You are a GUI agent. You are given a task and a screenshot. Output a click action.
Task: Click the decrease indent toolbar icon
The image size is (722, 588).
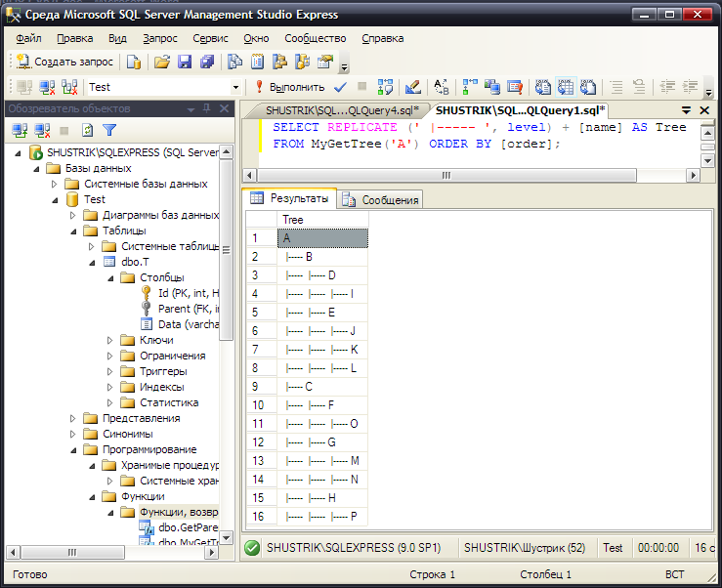[667, 87]
